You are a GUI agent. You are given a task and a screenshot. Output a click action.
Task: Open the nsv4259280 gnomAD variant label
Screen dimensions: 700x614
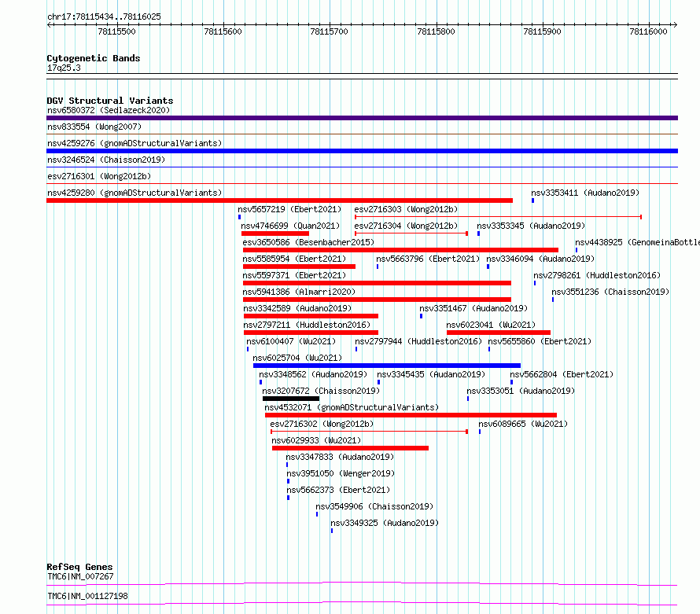point(134,193)
